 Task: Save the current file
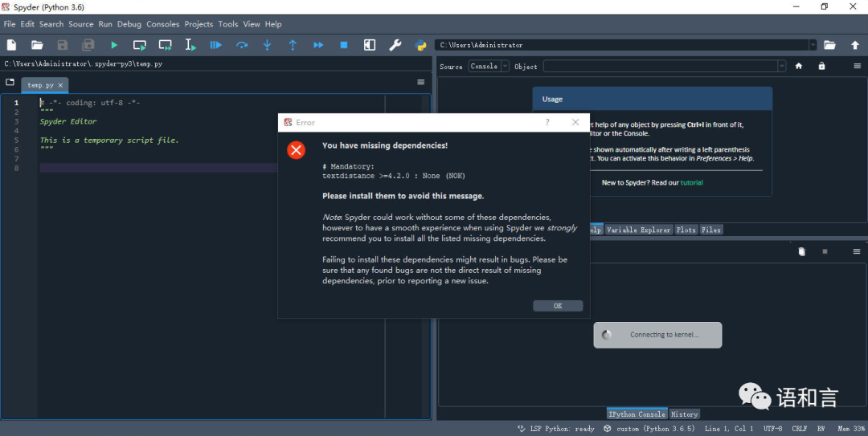(x=63, y=45)
